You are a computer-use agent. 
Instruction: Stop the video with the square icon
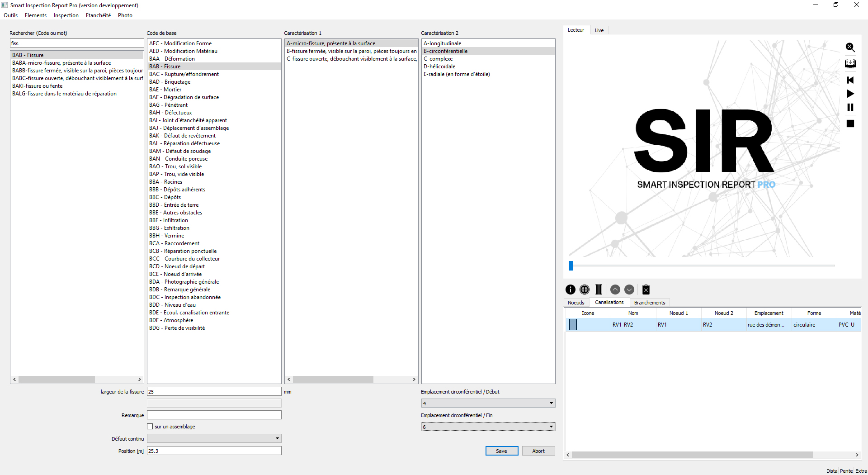pos(850,123)
